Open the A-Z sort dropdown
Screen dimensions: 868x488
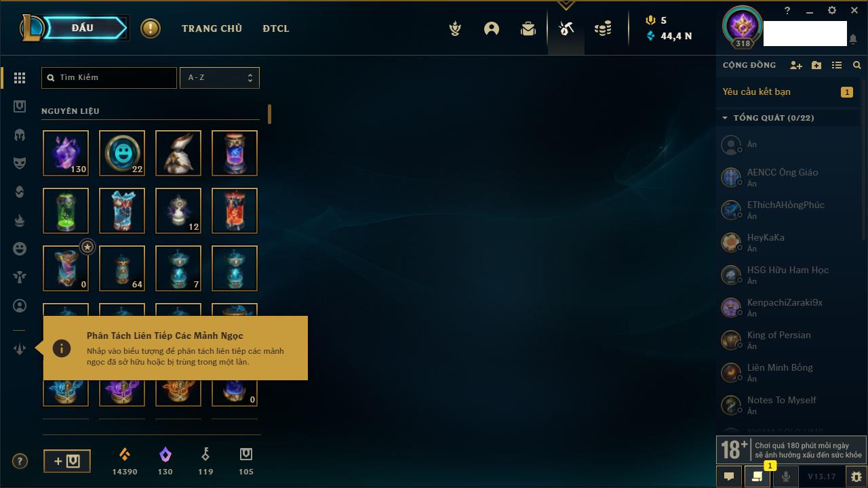coord(219,77)
